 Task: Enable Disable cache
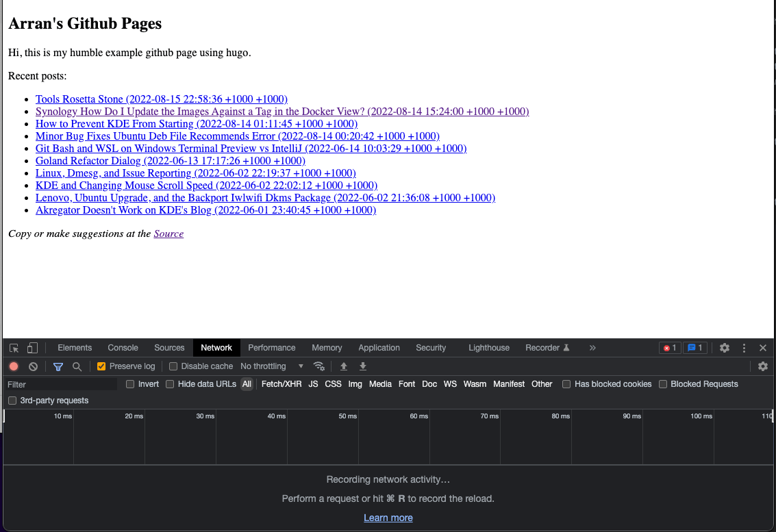pos(173,366)
